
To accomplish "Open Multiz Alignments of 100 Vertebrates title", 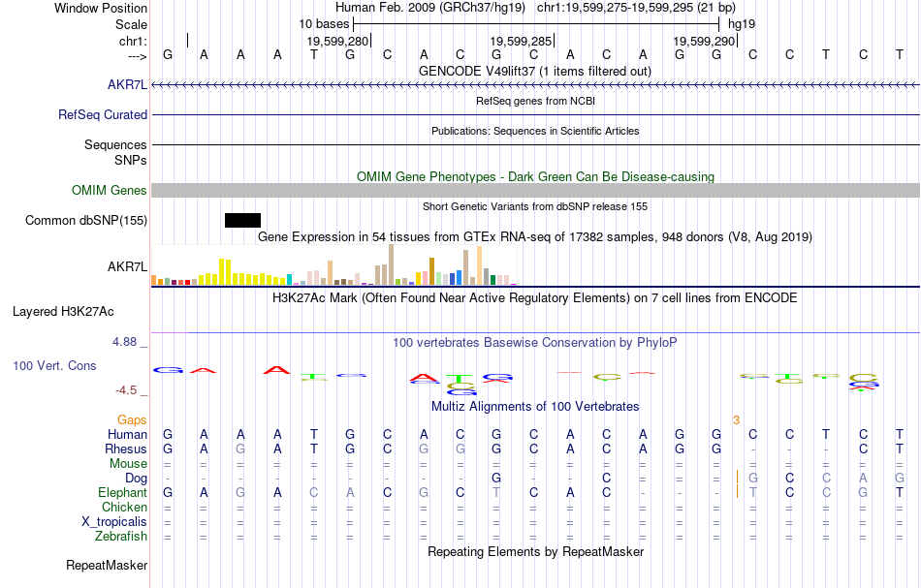I will coord(535,407).
